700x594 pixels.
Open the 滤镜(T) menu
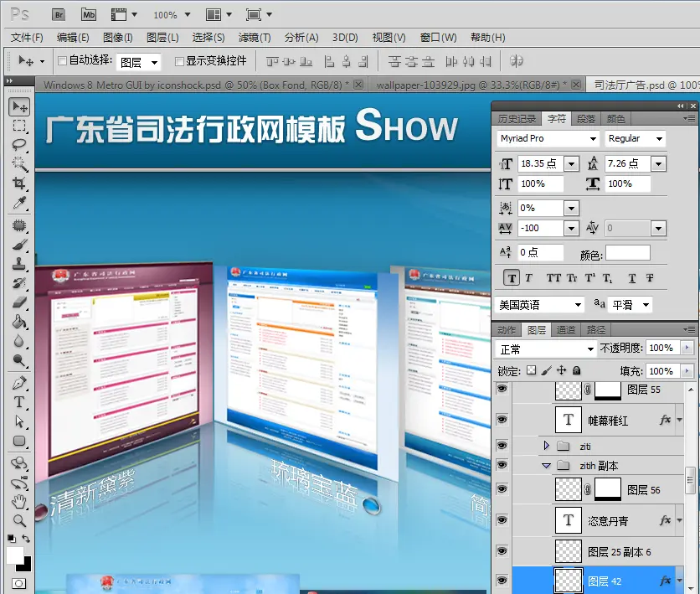pyautogui.click(x=255, y=37)
